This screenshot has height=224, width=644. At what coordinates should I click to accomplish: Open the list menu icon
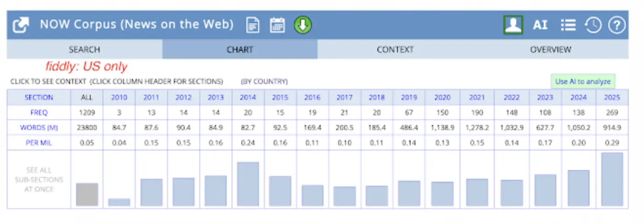click(x=568, y=25)
